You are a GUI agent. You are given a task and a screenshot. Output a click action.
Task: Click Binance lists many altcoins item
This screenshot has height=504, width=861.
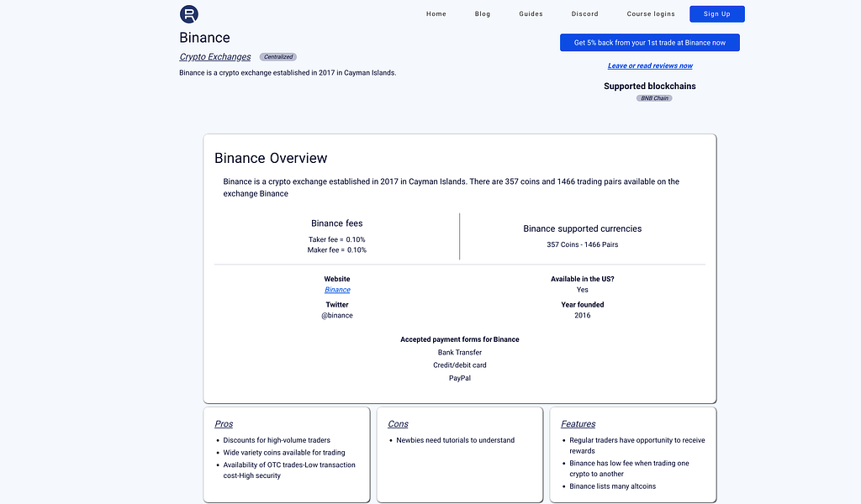coord(612,486)
